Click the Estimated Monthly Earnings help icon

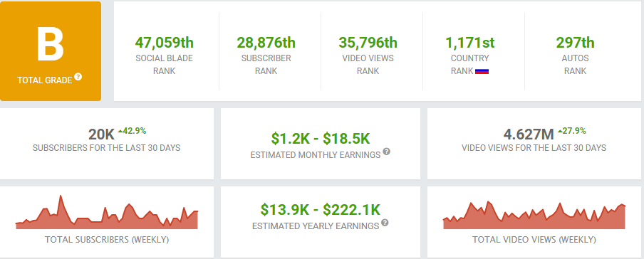pyautogui.click(x=387, y=152)
